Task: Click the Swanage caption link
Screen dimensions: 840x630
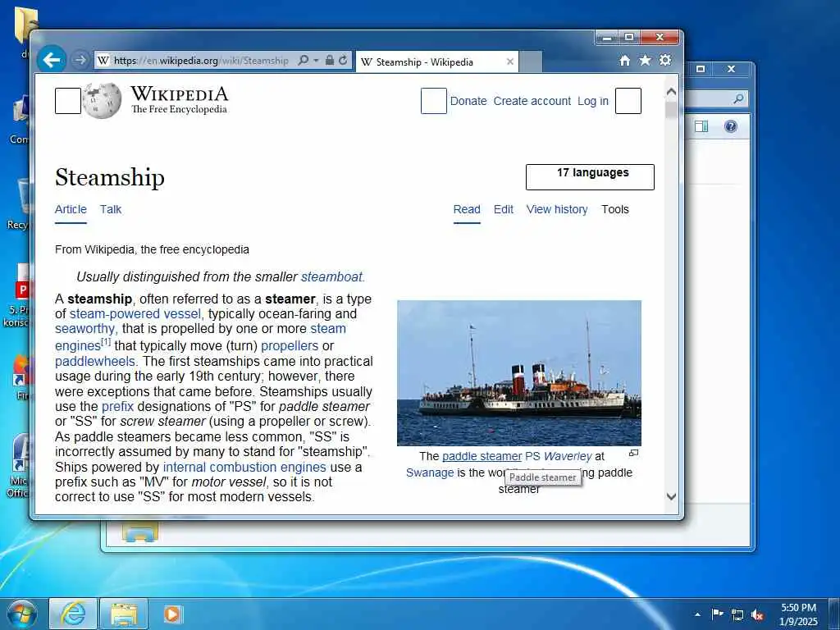Action: [430, 472]
